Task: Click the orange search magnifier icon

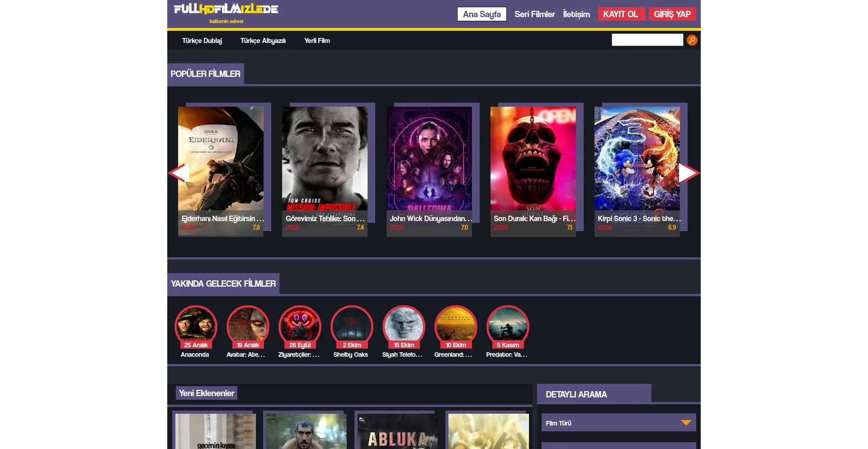Action: (x=692, y=40)
